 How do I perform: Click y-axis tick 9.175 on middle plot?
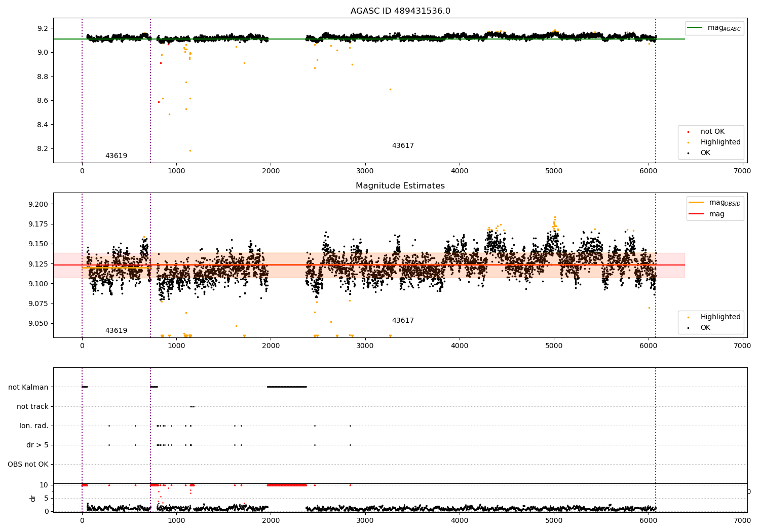(39, 224)
